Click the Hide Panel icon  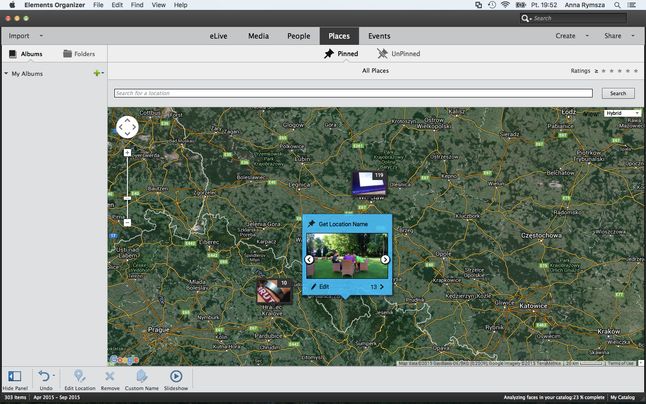tap(15, 376)
